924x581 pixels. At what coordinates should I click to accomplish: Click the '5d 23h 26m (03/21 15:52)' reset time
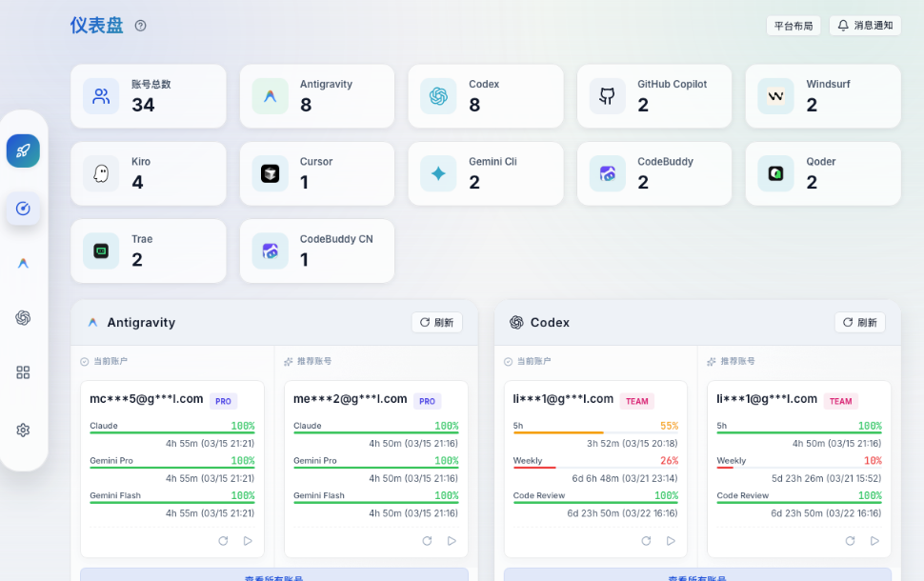827,478
